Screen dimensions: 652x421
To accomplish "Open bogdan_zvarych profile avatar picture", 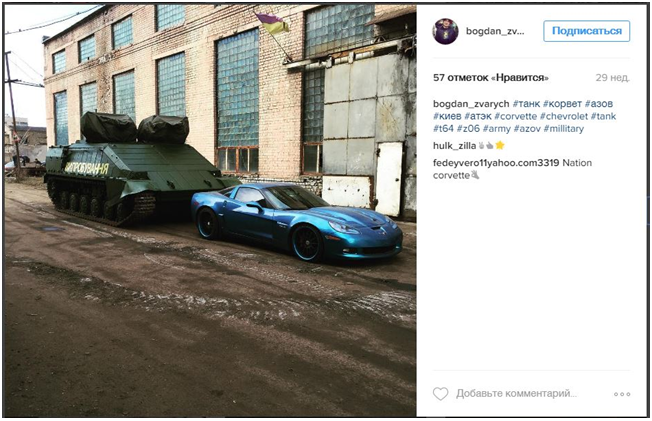I will click(x=445, y=31).
